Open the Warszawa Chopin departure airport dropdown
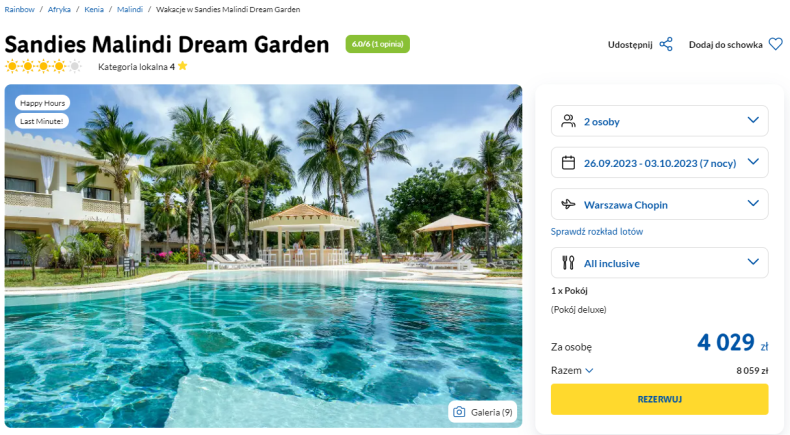The height and width of the screenshot is (435, 790). tap(660, 204)
